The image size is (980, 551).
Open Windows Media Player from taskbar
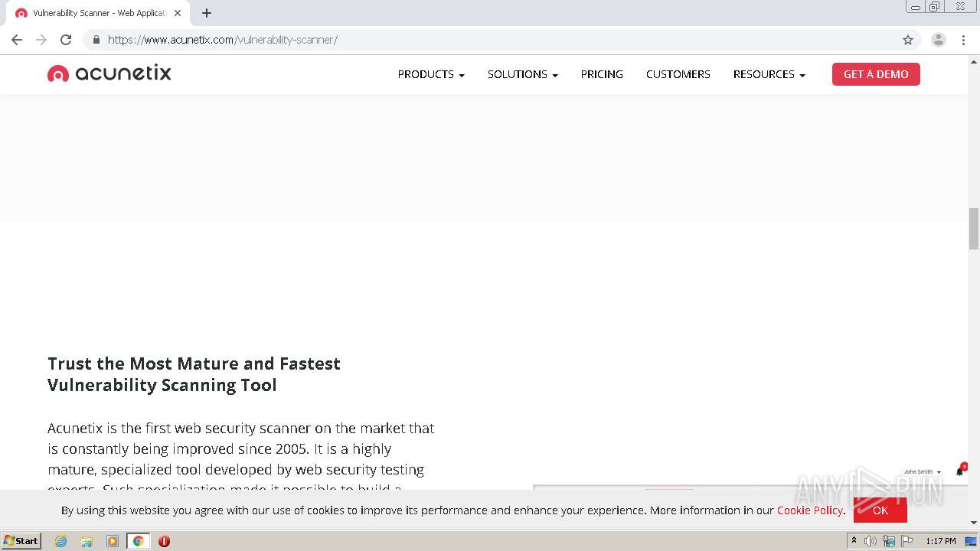[113, 541]
